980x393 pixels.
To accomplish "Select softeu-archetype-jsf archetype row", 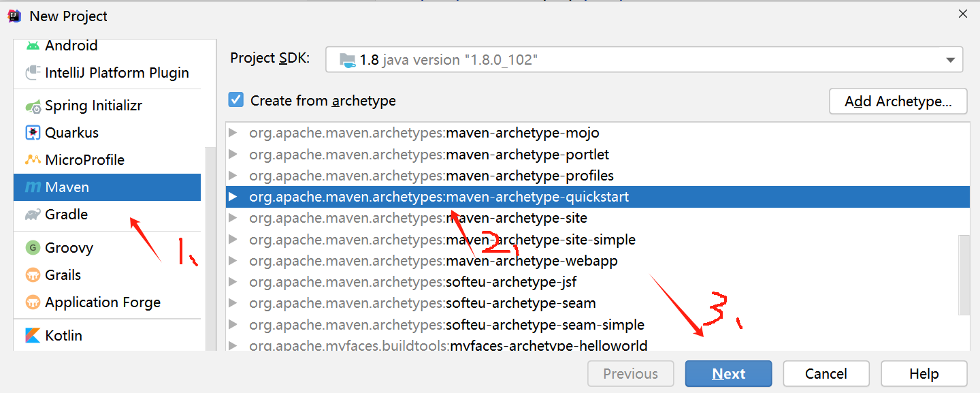I will (x=598, y=282).
